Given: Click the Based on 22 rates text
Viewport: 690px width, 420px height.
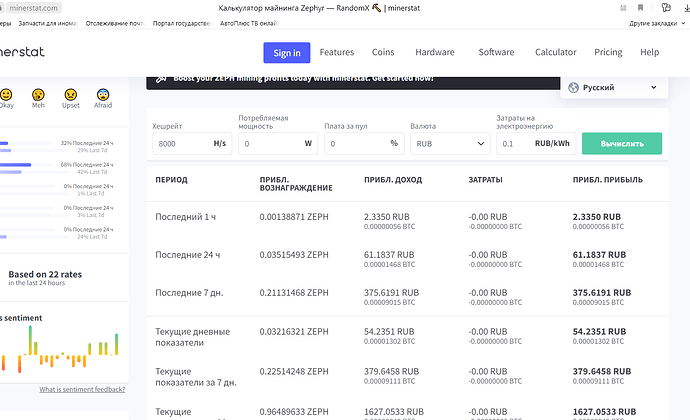Looking at the screenshot, I should pyautogui.click(x=45, y=274).
